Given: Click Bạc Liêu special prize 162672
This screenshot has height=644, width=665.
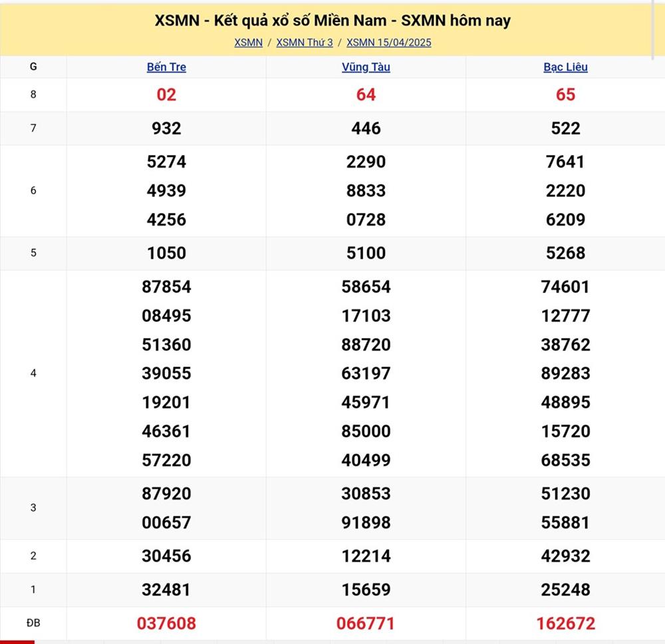Looking at the screenshot, I should point(565,623).
